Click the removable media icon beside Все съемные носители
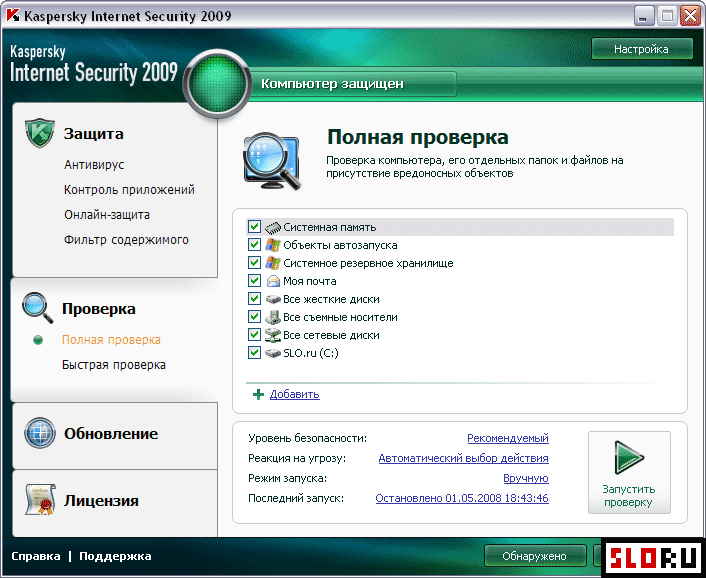 (273, 317)
